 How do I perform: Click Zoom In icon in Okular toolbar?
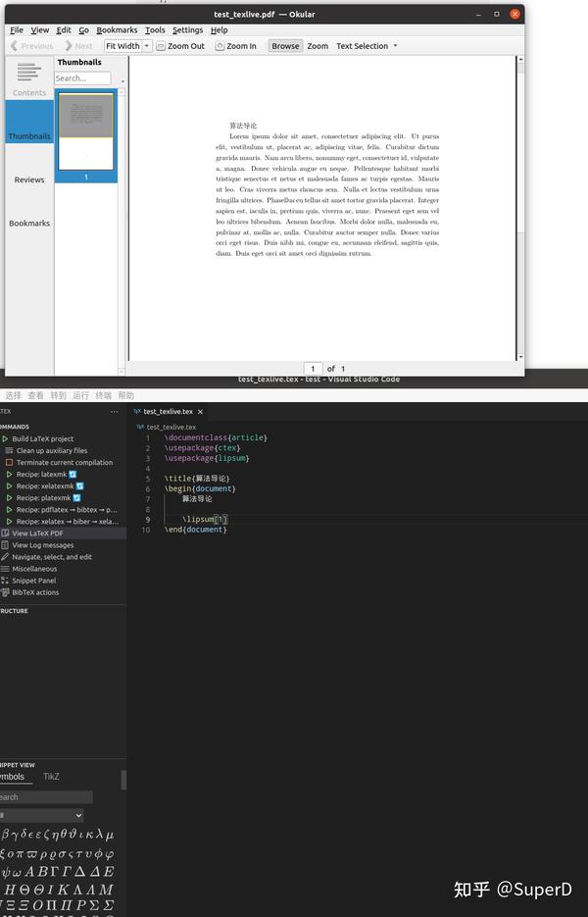[x=220, y=46]
